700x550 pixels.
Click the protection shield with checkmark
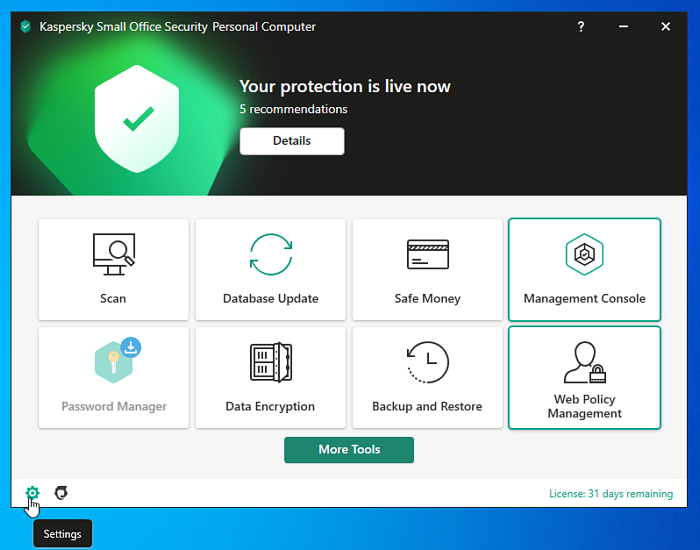[137, 119]
